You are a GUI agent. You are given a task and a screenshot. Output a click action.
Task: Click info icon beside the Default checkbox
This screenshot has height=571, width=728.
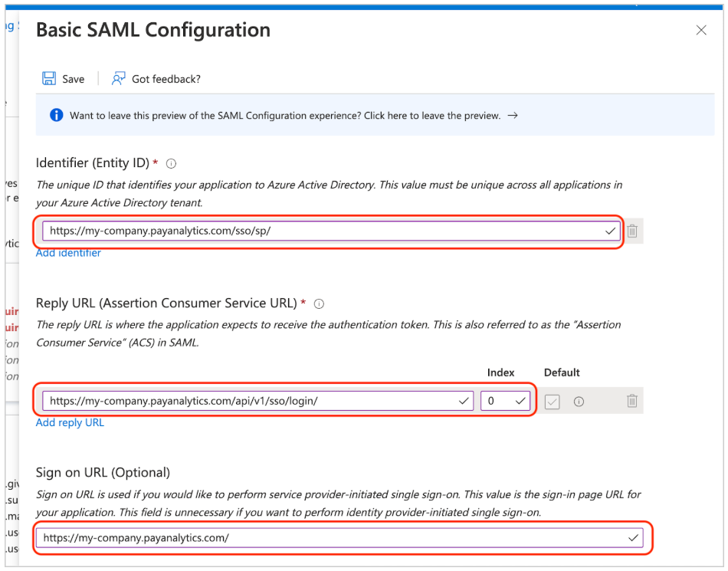579,401
